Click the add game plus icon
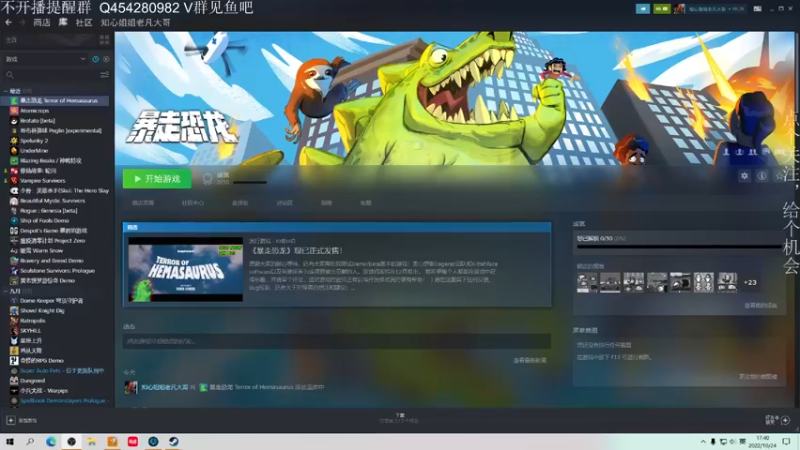The image size is (800, 450). (11, 420)
